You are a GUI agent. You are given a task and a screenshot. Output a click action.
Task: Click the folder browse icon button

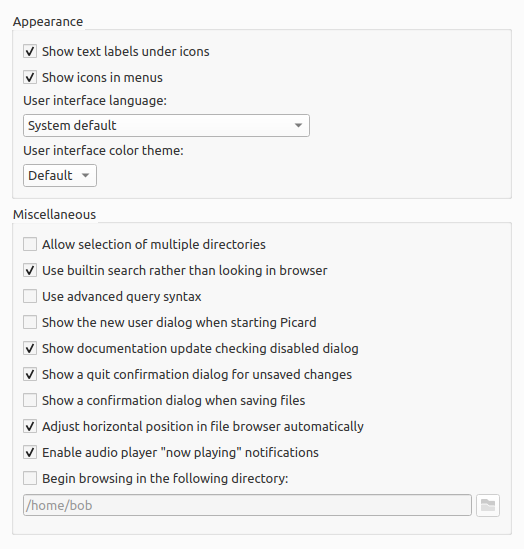point(488,505)
